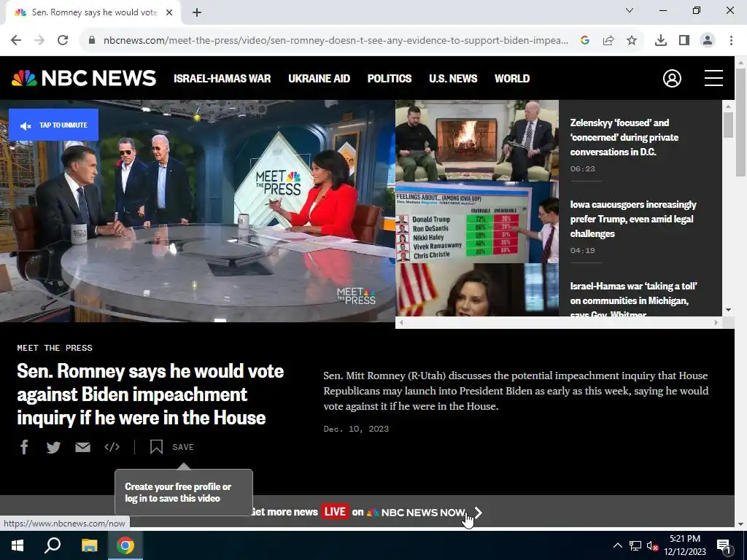Open the tab search dropdown arrow
Screen dimensions: 747x560
pos(630,10)
